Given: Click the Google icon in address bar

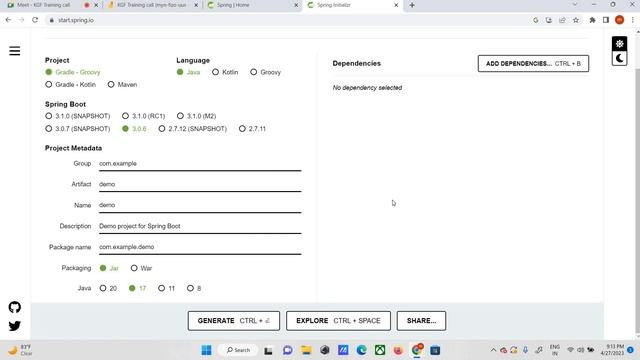Looking at the screenshot, I should coord(536,20).
